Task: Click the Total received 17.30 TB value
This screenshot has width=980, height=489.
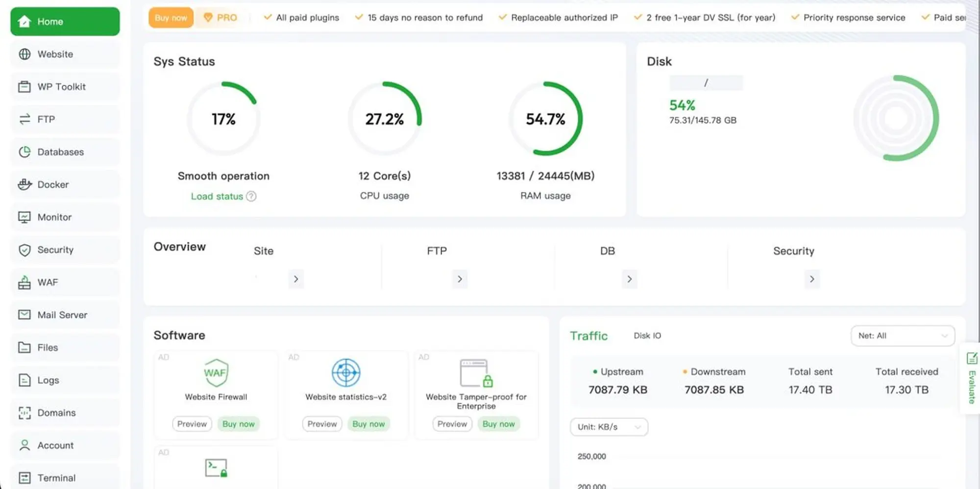Action: 906,390
